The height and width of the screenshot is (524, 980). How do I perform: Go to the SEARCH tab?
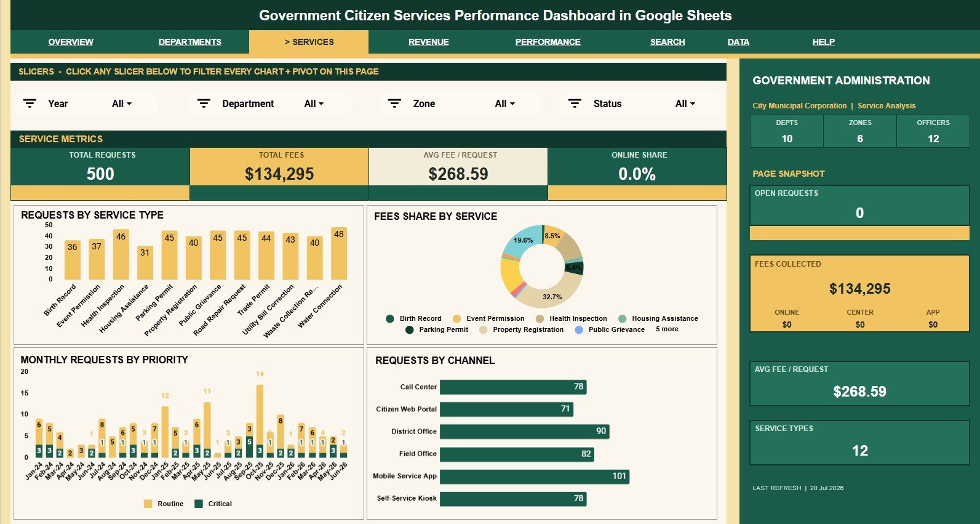click(x=667, y=42)
